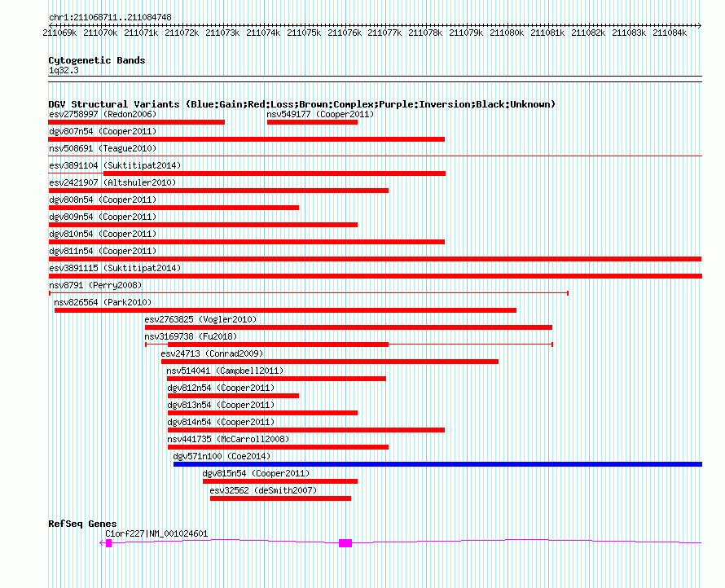The image size is (725, 588).
Task: Open the dgv812n54 (Cooper2011) label
Action: (x=221, y=388)
